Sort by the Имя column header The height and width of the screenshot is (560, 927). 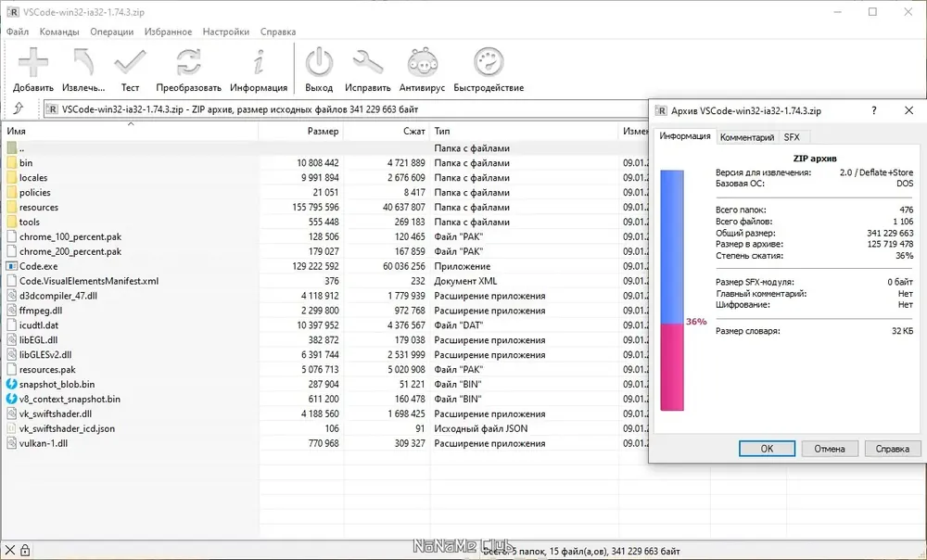[130, 131]
